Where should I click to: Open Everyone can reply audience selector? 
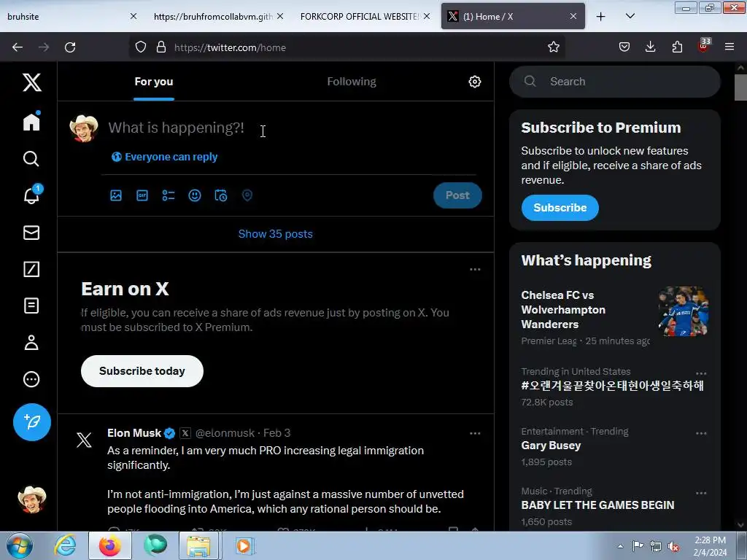tap(164, 157)
